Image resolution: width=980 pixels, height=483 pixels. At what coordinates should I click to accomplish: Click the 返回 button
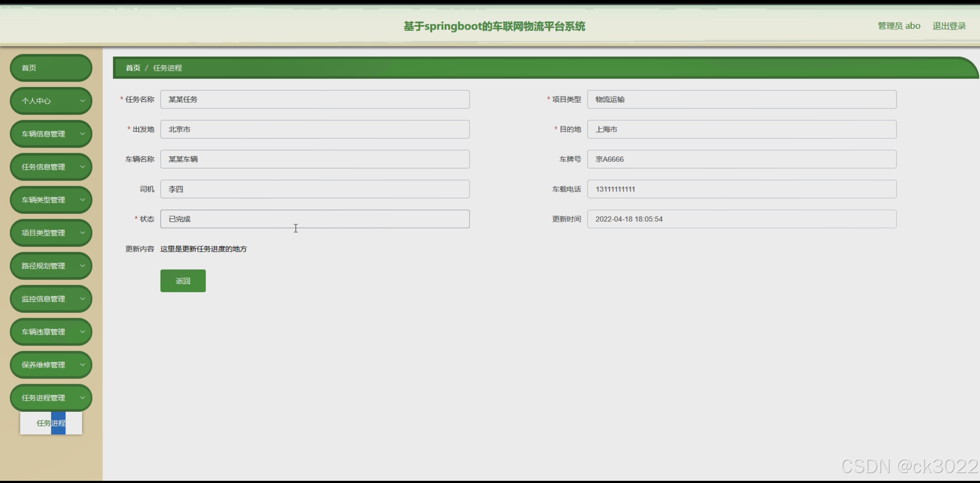tap(183, 280)
